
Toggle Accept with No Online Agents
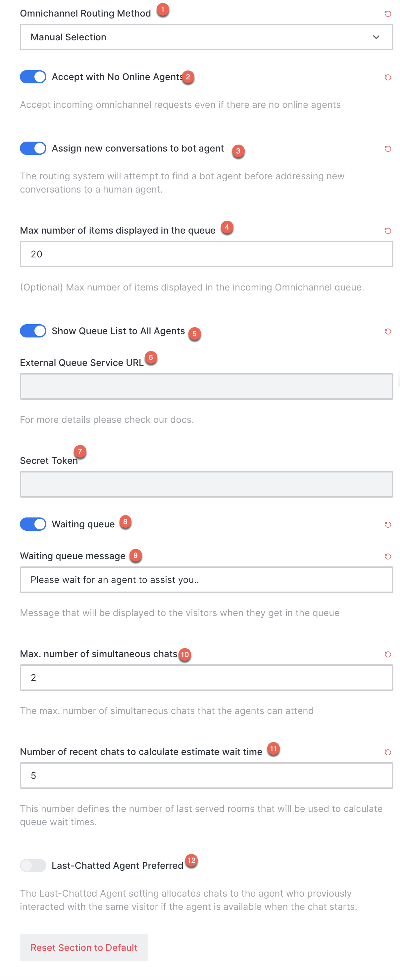click(33, 77)
